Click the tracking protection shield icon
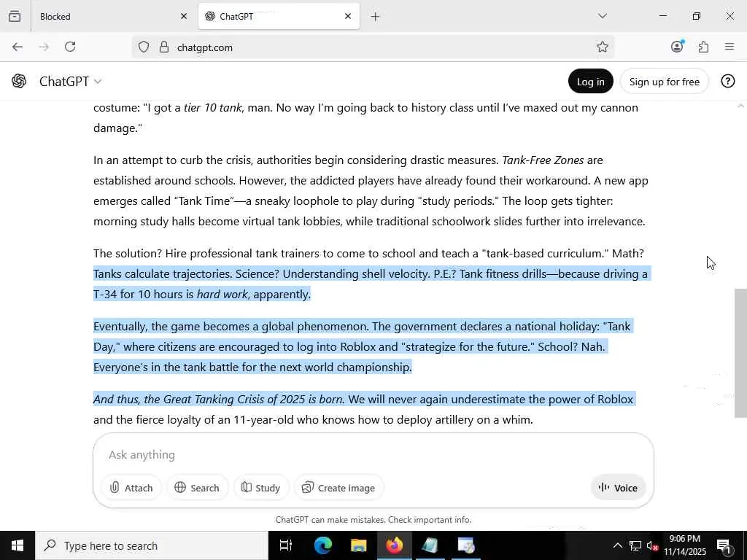 [144, 47]
